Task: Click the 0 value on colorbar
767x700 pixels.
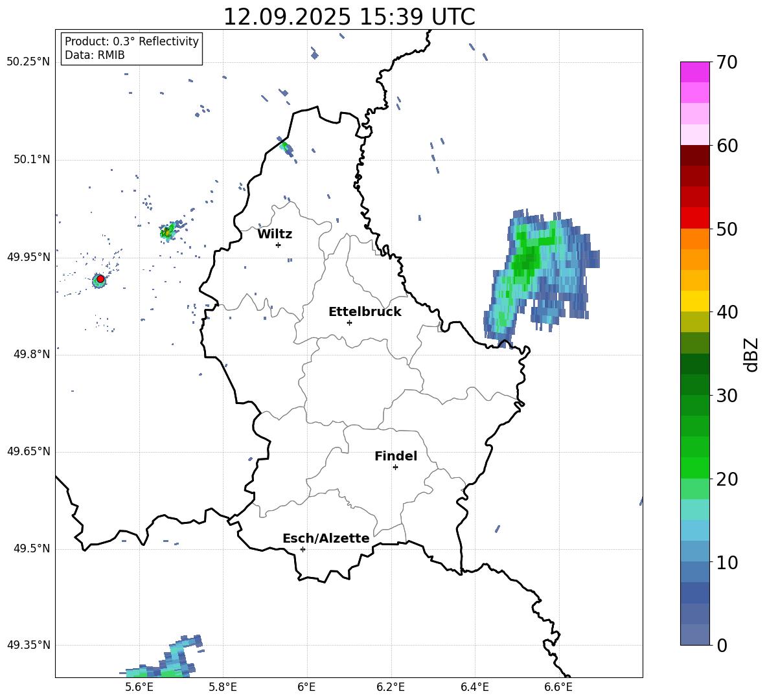Action: click(x=722, y=645)
